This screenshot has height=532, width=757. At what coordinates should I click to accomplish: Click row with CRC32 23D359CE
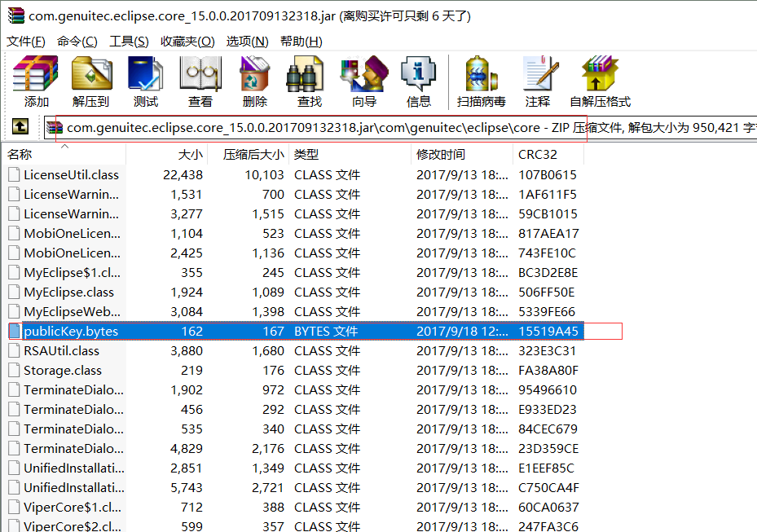pyautogui.click(x=293, y=448)
